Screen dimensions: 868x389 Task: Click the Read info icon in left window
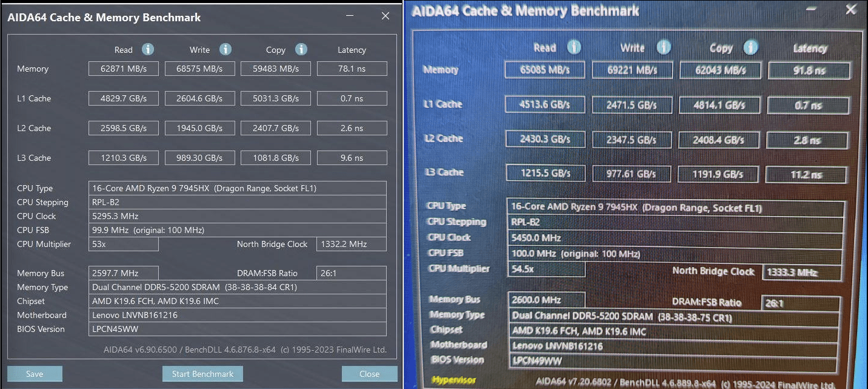pyautogui.click(x=148, y=49)
